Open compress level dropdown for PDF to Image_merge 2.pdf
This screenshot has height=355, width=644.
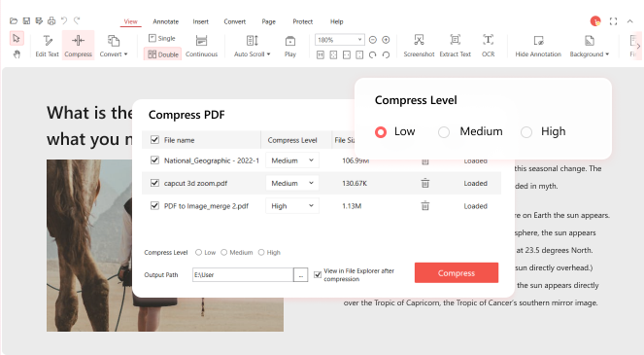(292, 205)
